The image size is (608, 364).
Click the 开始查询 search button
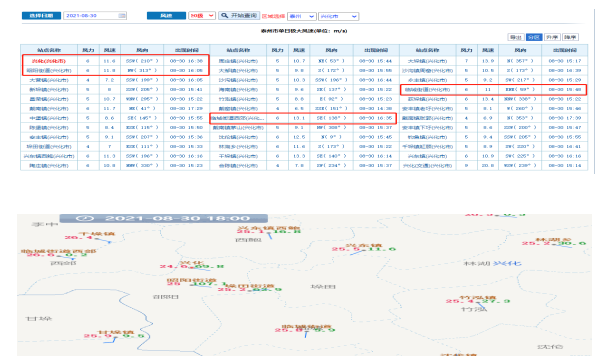click(x=239, y=16)
